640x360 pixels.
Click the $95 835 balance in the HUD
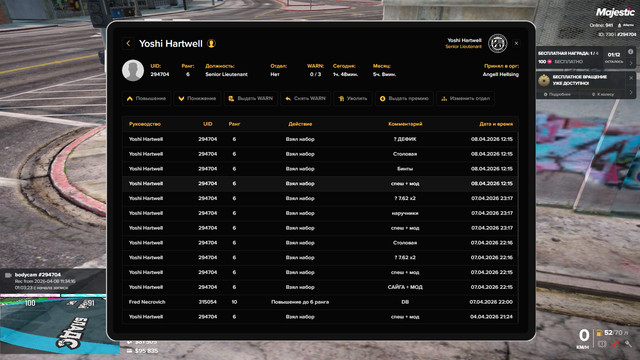(146, 351)
